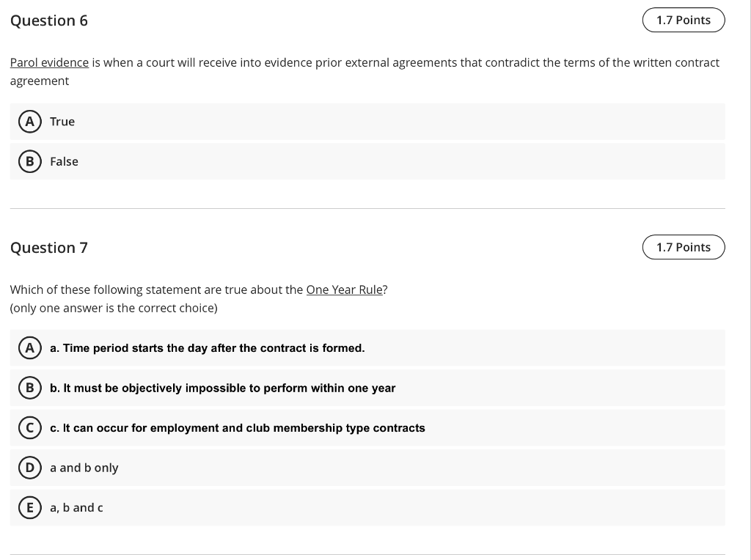Choose option E, a, b and c
Image resolution: width=751 pixels, height=560 pixels.
tap(29, 507)
